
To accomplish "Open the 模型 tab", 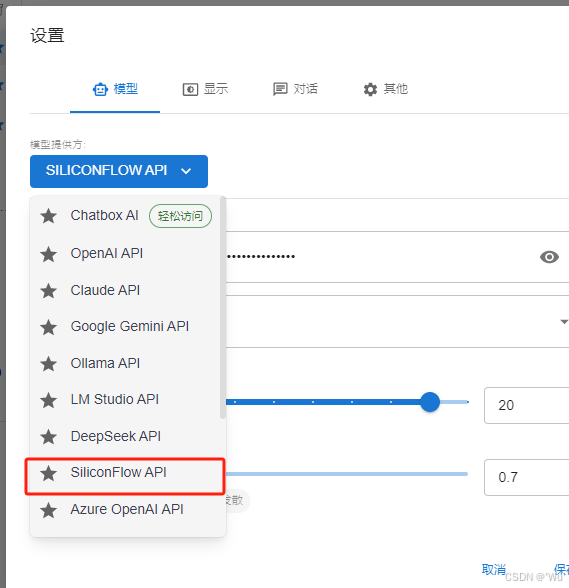I will (x=115, y=90).
